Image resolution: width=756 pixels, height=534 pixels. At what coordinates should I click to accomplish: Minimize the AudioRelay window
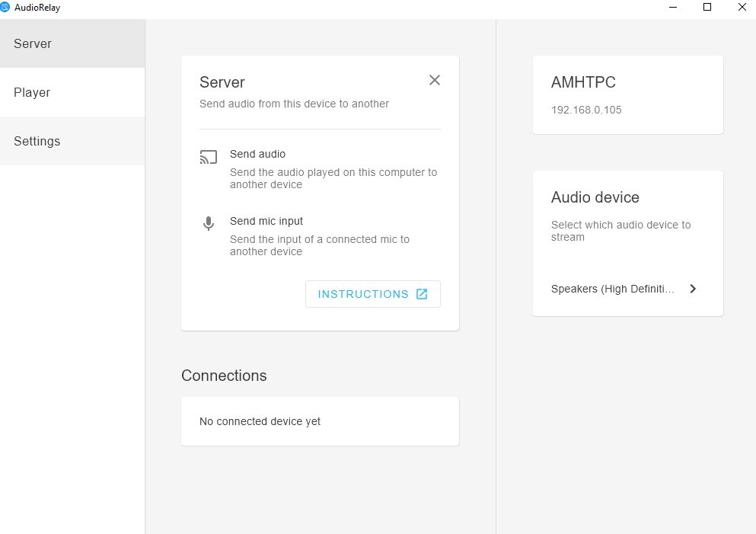pos(673,7)
